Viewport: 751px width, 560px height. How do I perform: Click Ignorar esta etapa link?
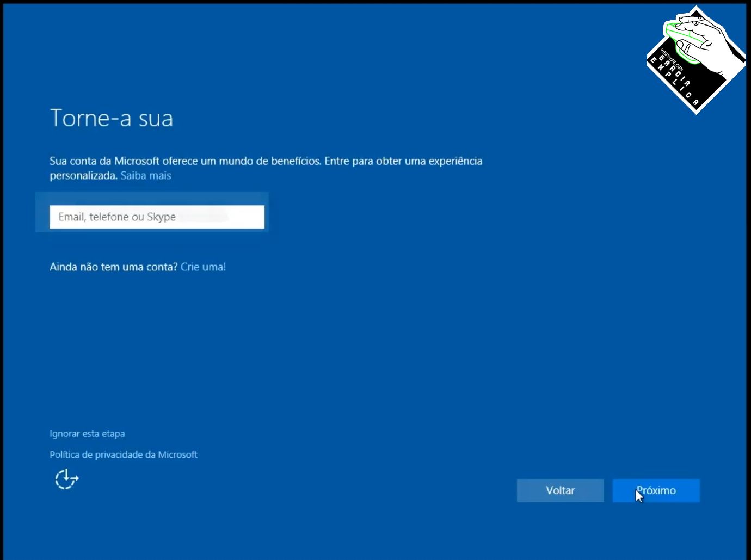point(87,434)
